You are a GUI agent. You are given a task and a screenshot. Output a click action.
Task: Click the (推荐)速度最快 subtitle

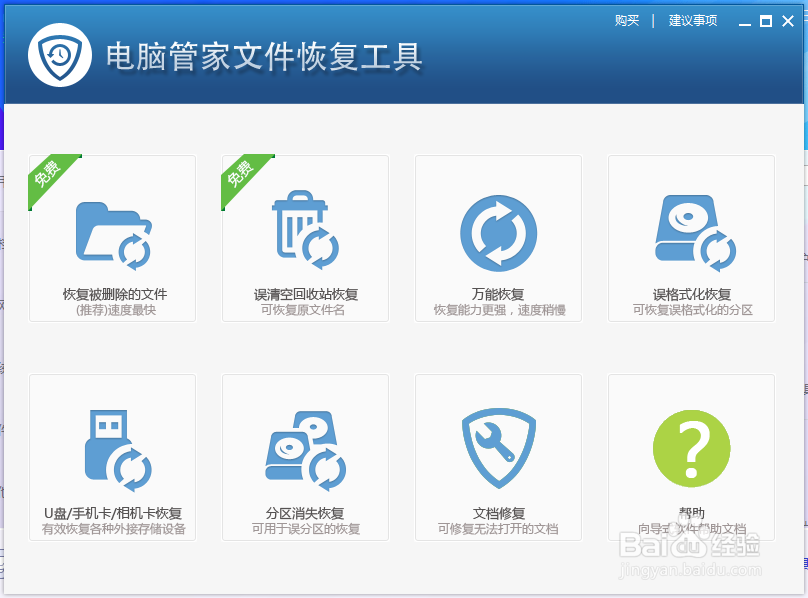click(115, 310)
